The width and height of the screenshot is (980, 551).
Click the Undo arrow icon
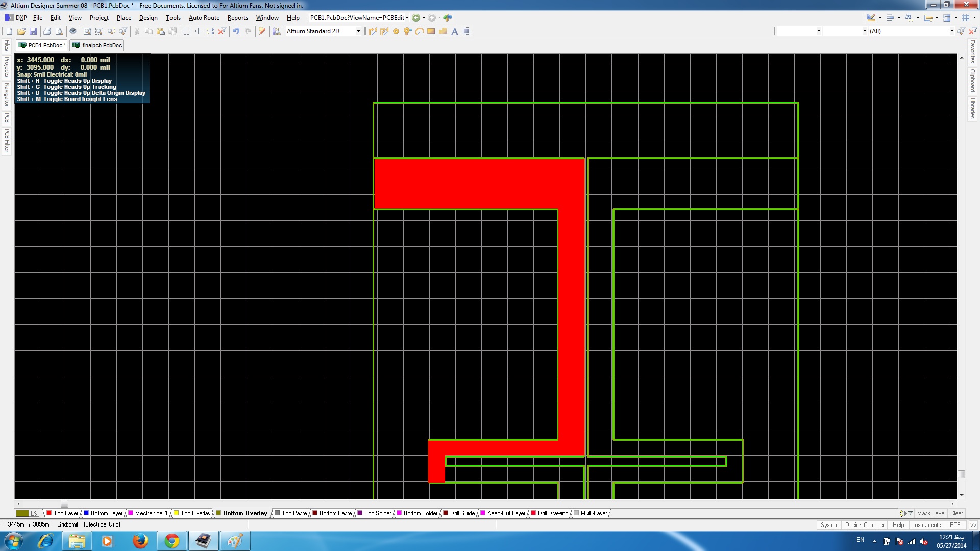point(236,31)
